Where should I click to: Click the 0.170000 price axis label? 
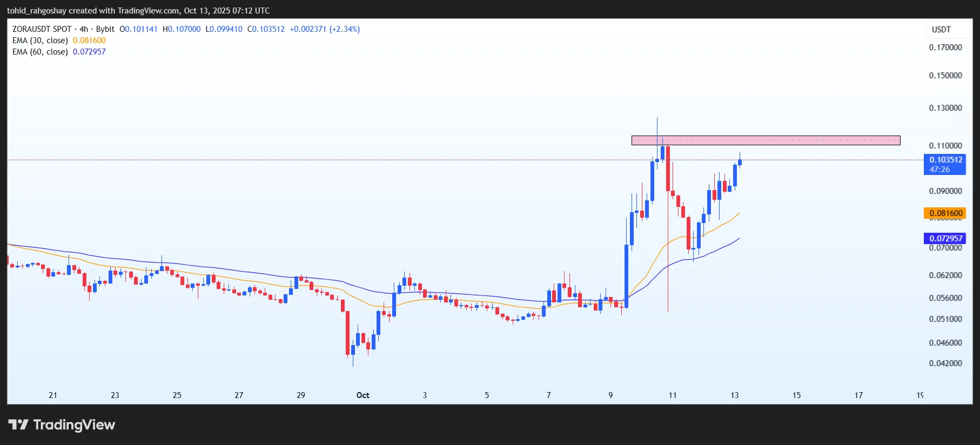(x=945, y=48)
